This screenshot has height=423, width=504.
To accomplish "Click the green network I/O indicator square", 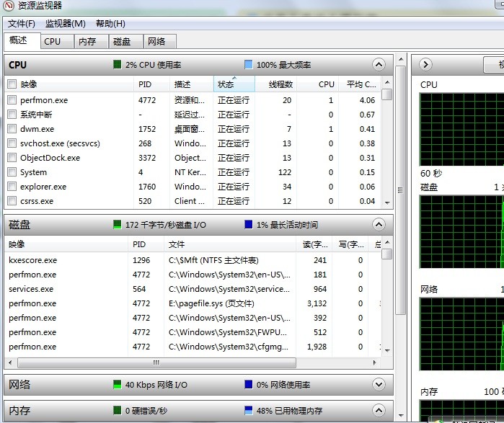I will click(118, 385).
